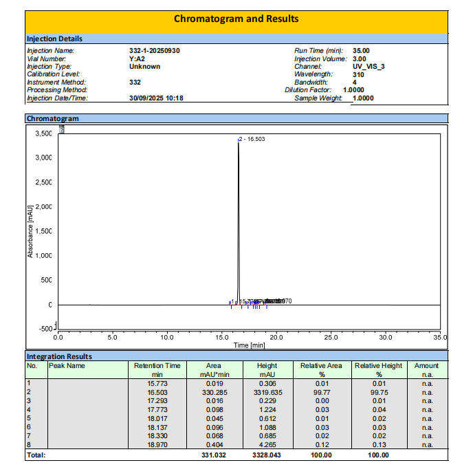
Task: Click the Injection Details section header
Action: 54,39
